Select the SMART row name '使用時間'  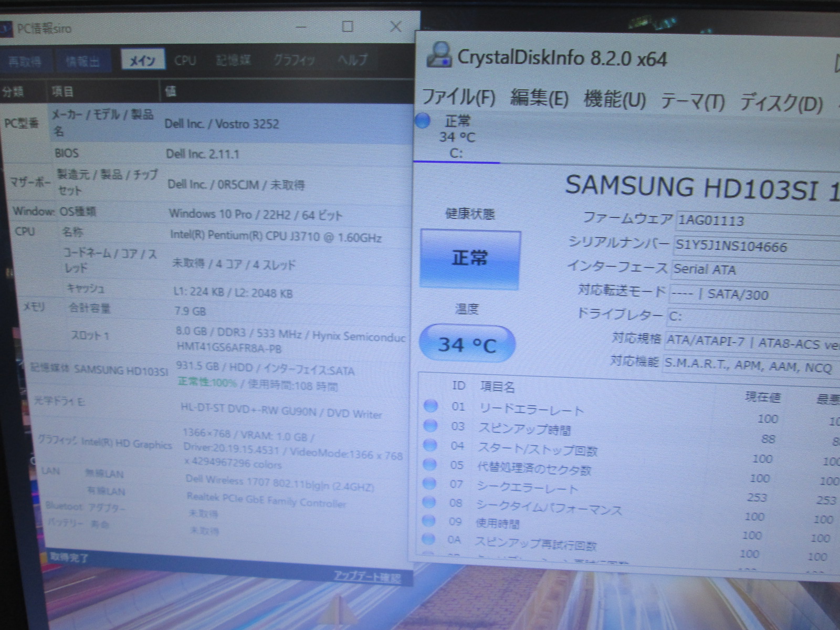click(x=497, y=523)
